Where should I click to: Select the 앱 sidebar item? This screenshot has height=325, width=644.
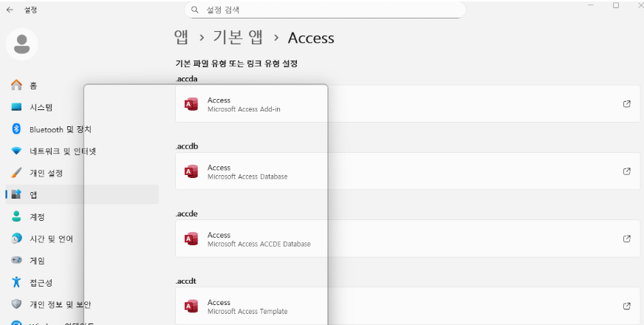[x=82, y=194]
